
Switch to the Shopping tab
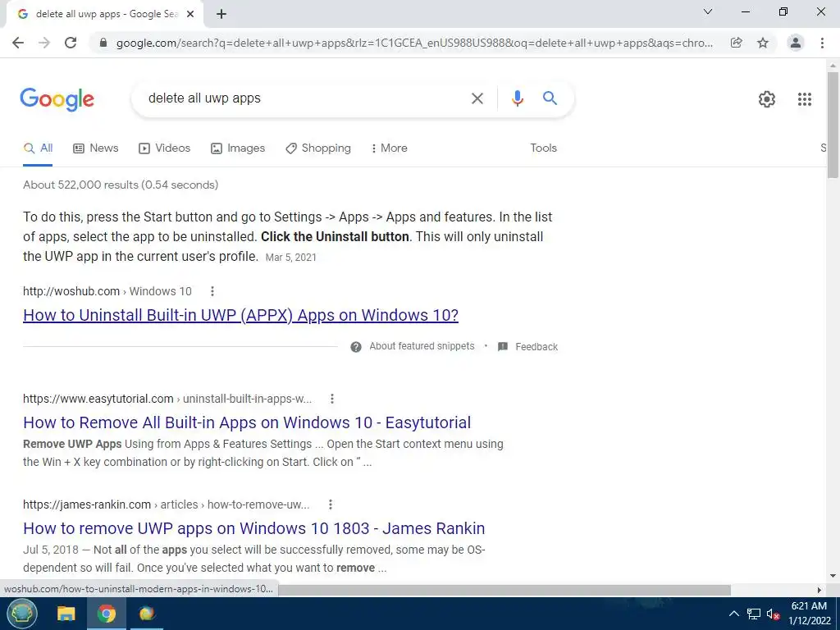(x=318, y=148)
